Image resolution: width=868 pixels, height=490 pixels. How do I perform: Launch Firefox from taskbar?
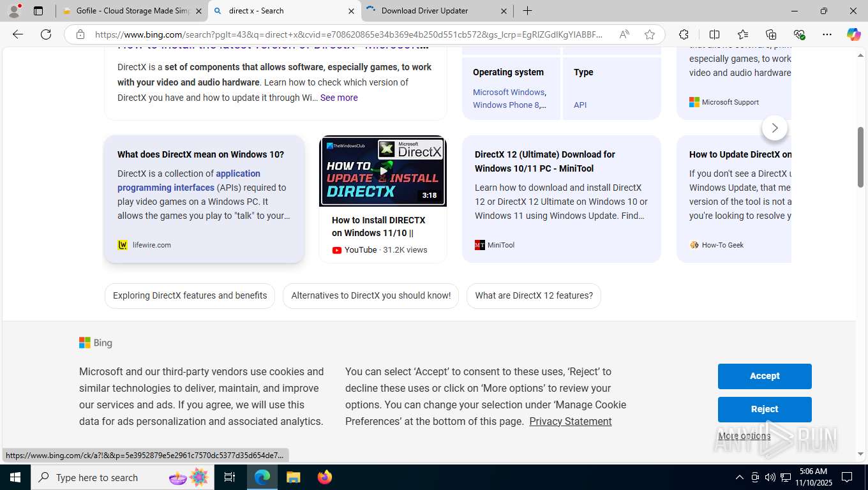(324, 477)
